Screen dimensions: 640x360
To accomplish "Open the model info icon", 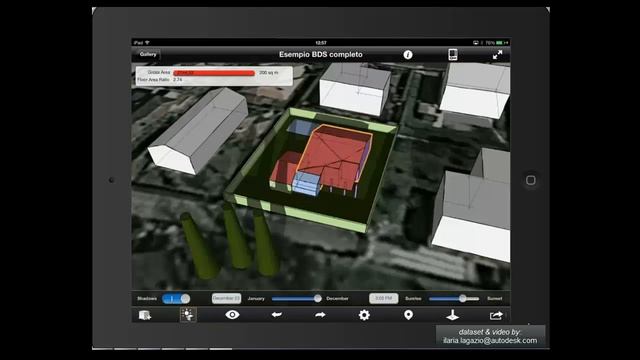I will coord(408,55).
